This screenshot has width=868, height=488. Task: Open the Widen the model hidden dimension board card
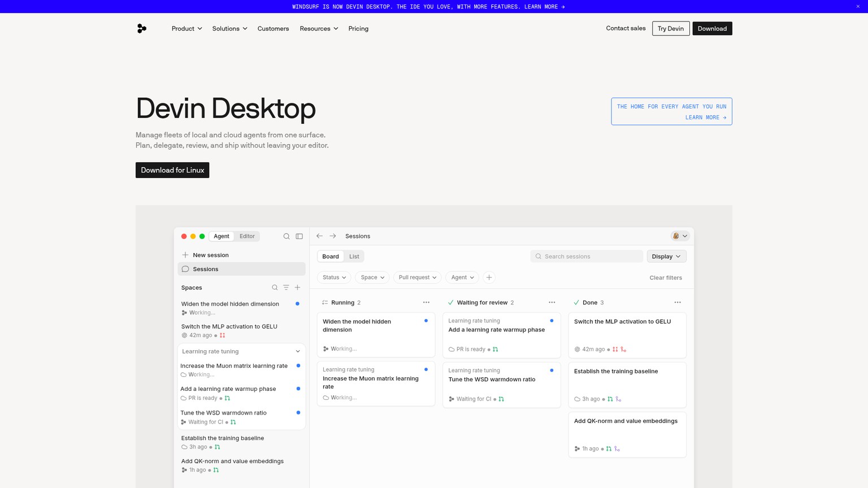tap(376, 334)
